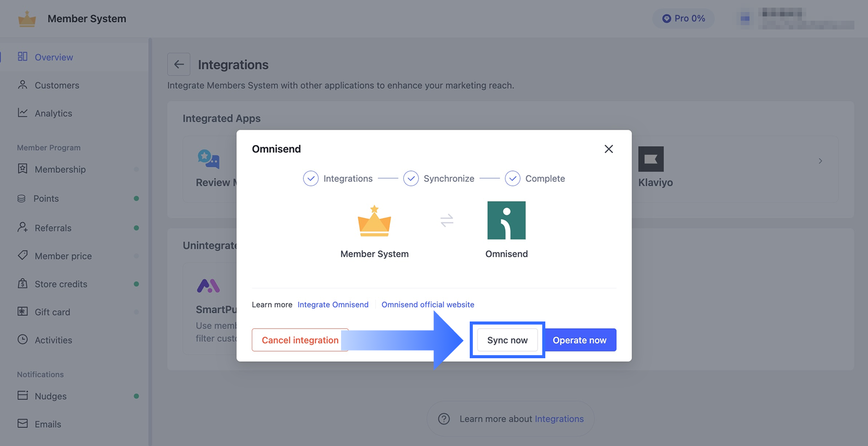
Task: Click the Sync now button
Action: 507,340
